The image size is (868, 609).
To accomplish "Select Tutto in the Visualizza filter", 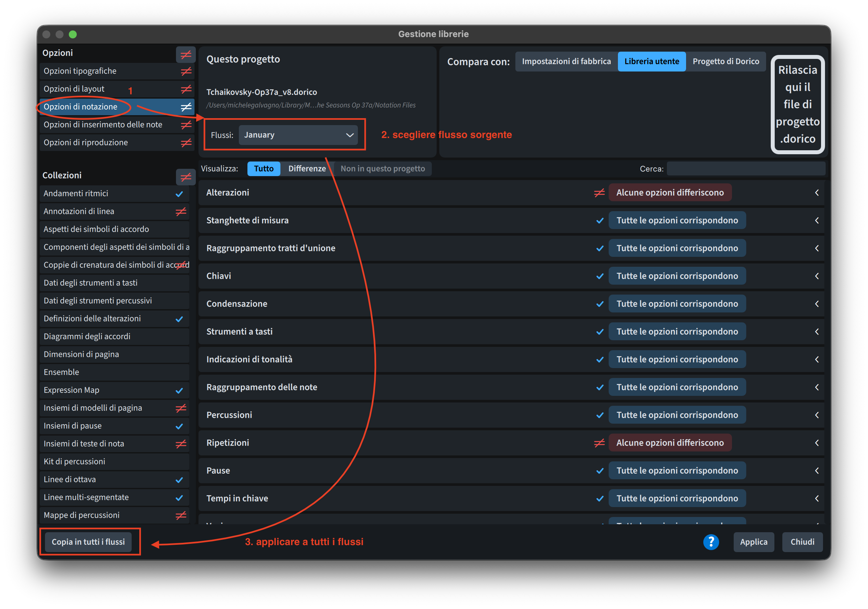I will point(264,169).
